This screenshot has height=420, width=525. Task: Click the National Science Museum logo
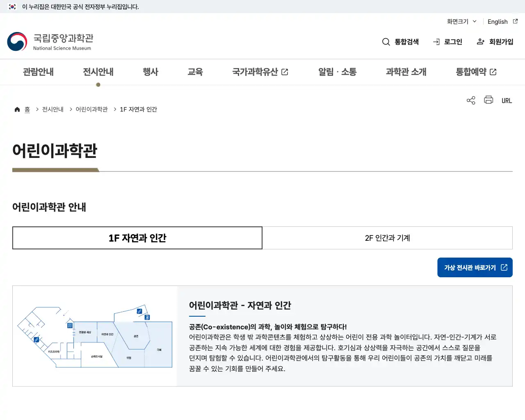pyautogui.click(x=50, y=41)
